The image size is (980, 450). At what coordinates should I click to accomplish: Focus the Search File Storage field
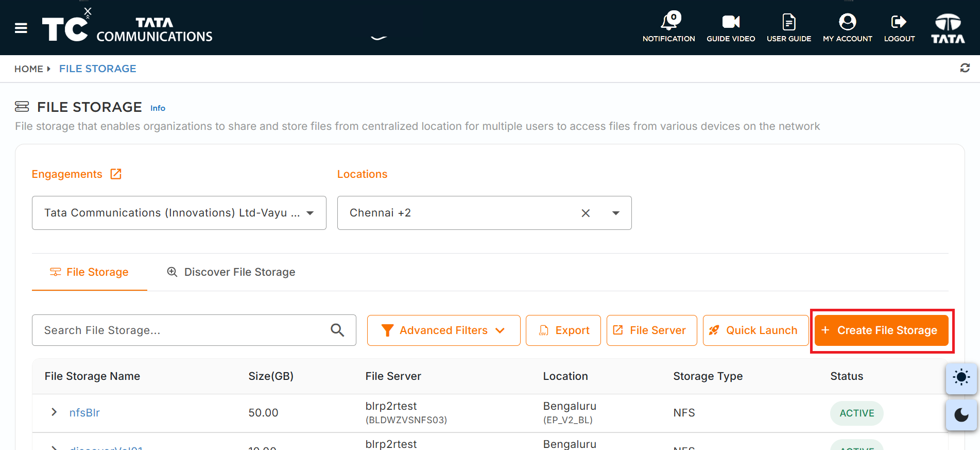(x=194, y=330)
